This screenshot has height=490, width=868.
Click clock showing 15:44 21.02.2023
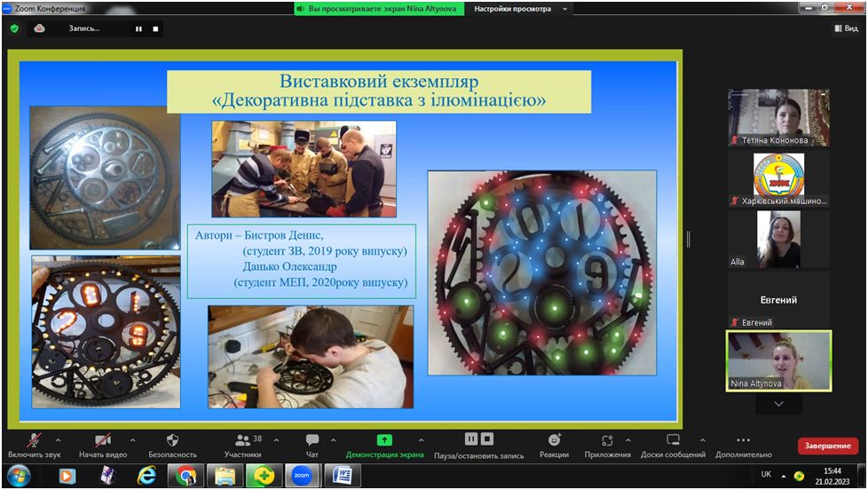click(x=832, y=476)
